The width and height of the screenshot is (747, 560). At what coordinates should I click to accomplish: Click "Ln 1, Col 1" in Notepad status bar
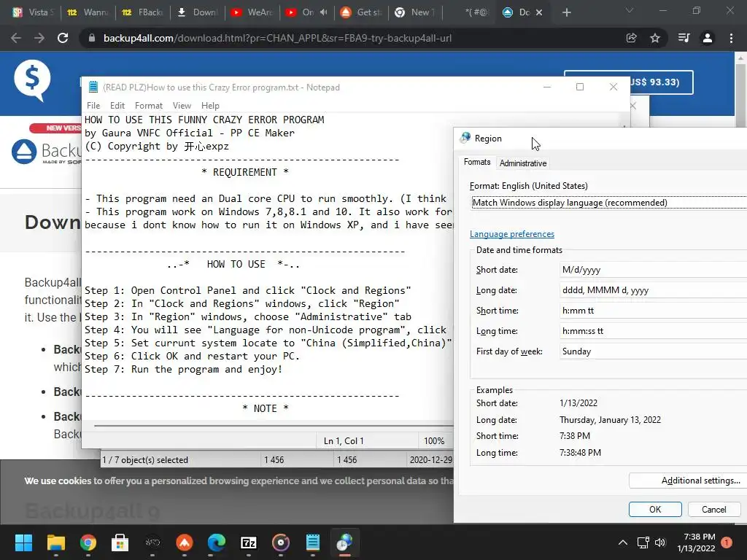pos(344,441)
